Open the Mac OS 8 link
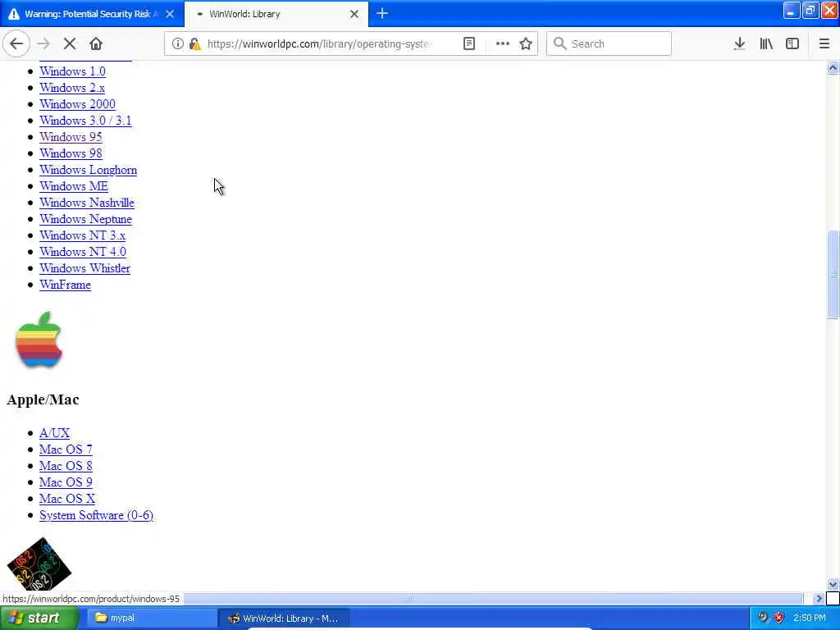This screenshot has width=840, height=630. tap(66, 466)
